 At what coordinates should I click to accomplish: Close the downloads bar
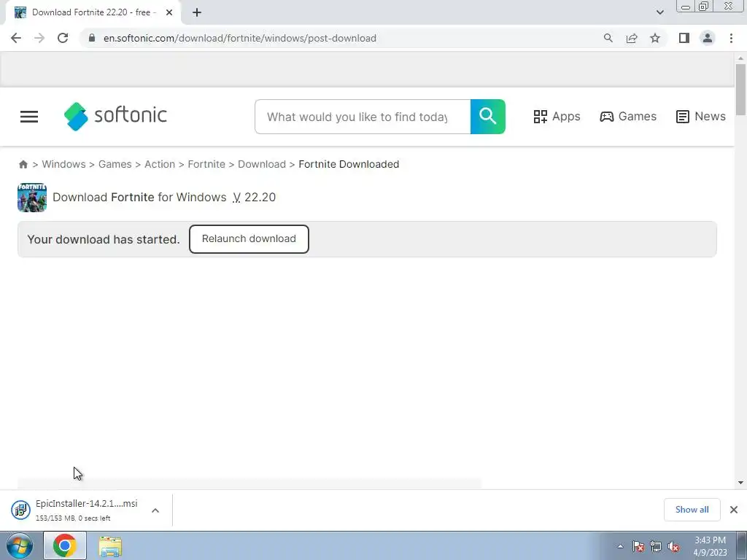click(x=734, y=510)
